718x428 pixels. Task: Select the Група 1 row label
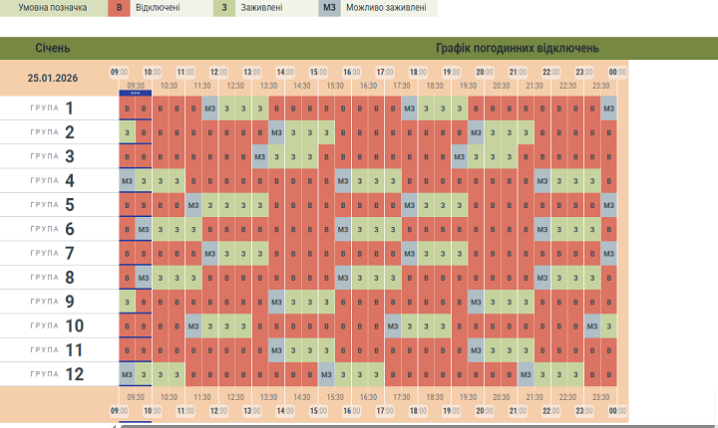[x=53, y=108]
